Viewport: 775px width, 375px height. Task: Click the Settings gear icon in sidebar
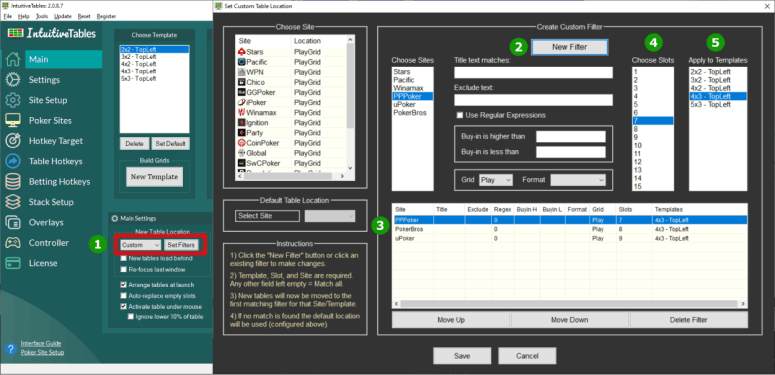[13, 80]
